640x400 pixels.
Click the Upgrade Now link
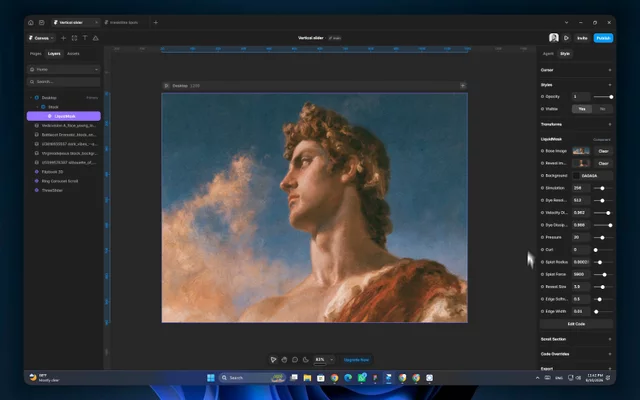coord(356,360)
